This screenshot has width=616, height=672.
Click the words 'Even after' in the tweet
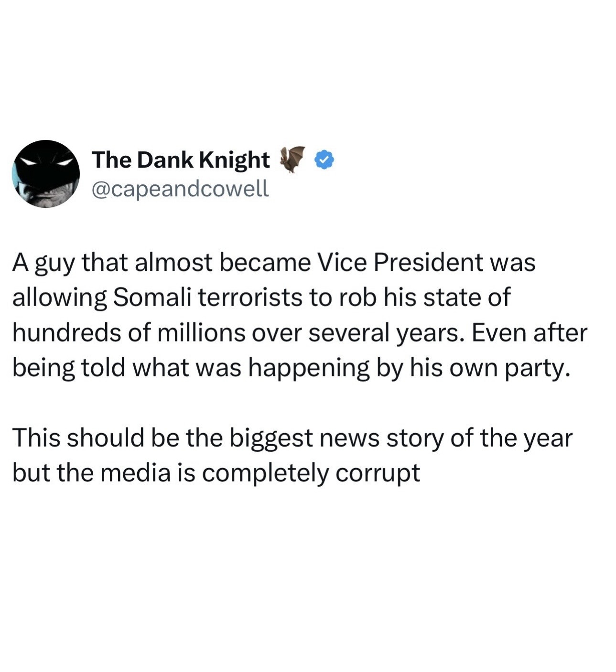[x=530, y=332]
